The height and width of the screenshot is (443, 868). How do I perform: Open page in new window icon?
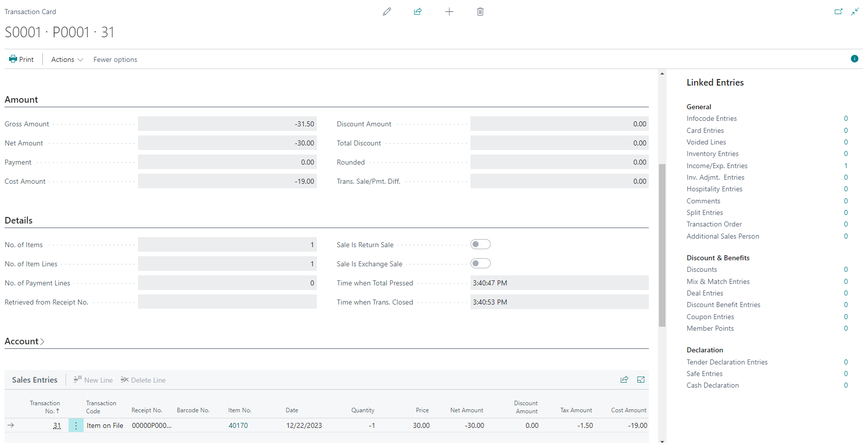[x=838, y=12]
